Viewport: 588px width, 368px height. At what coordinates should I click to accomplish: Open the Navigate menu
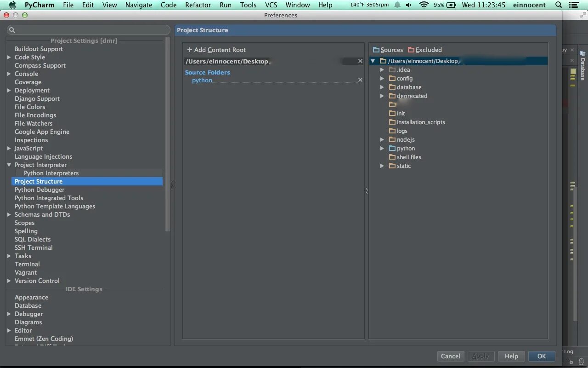[x=139, y=5]
